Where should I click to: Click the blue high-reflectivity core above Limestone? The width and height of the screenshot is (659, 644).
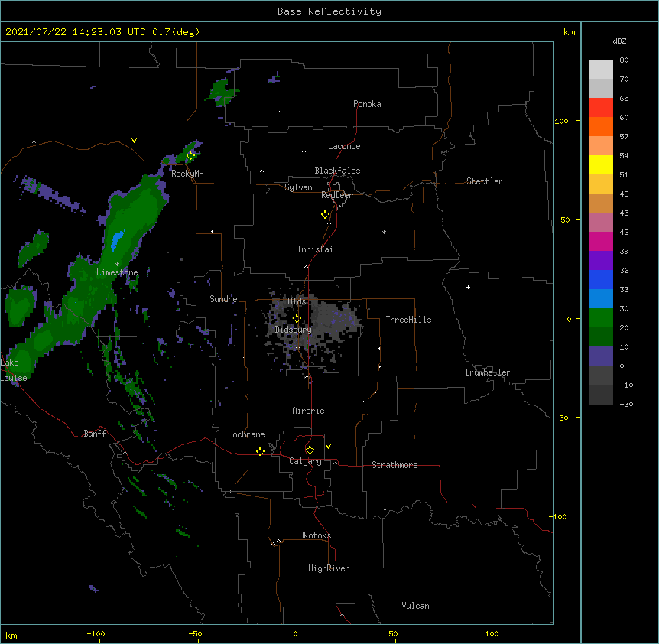[117, 240]
